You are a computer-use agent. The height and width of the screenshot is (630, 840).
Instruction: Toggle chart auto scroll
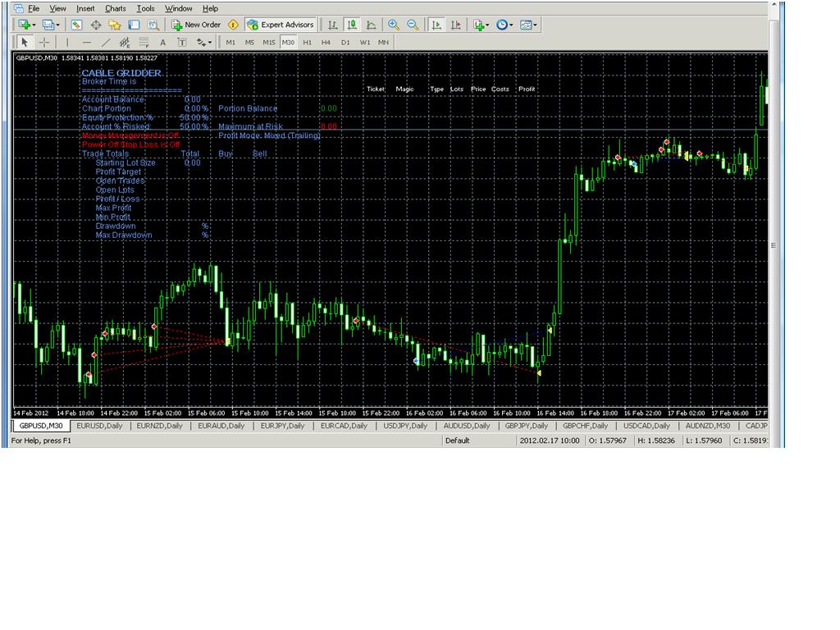pyautogui.click(x=437, y=25)
